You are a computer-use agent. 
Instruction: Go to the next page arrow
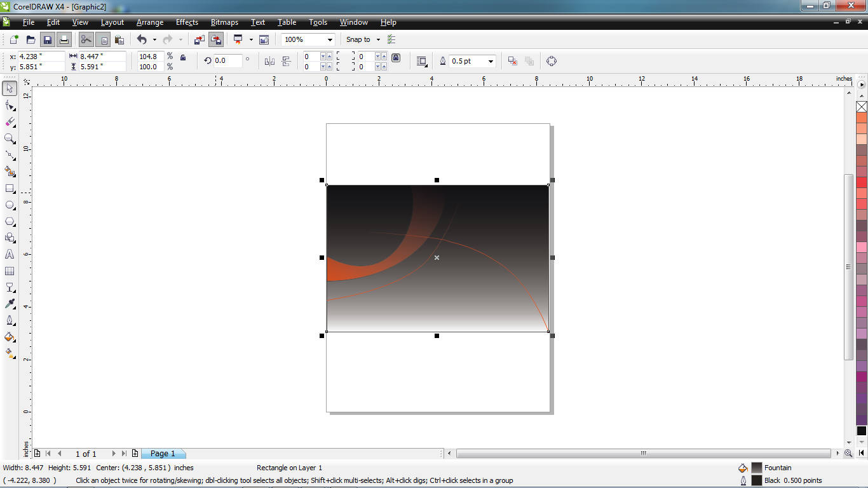tap(114, 454)
